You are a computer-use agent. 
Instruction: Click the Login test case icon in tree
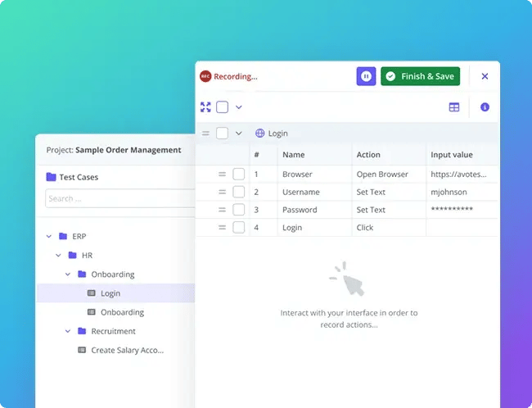[x=92, y=293]
